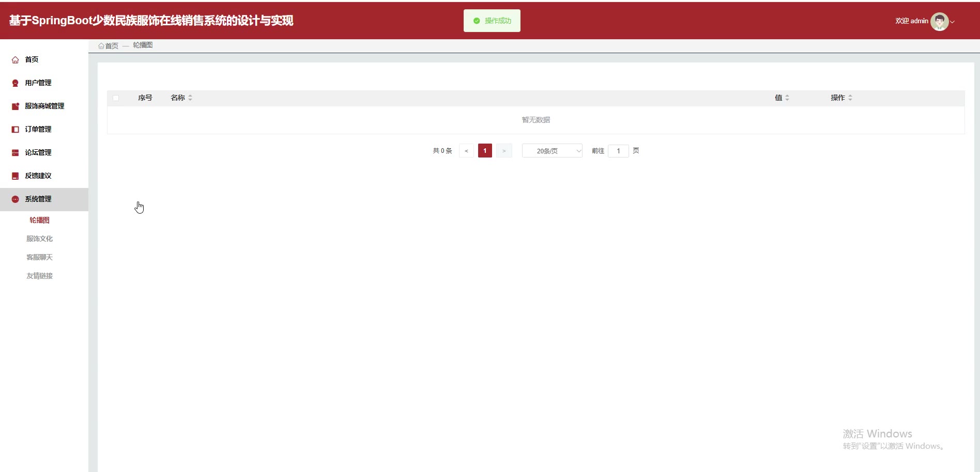This screenshot has width=980, height=472.
Task: Click page number 1 button
Action: click(x=485, y=151)
